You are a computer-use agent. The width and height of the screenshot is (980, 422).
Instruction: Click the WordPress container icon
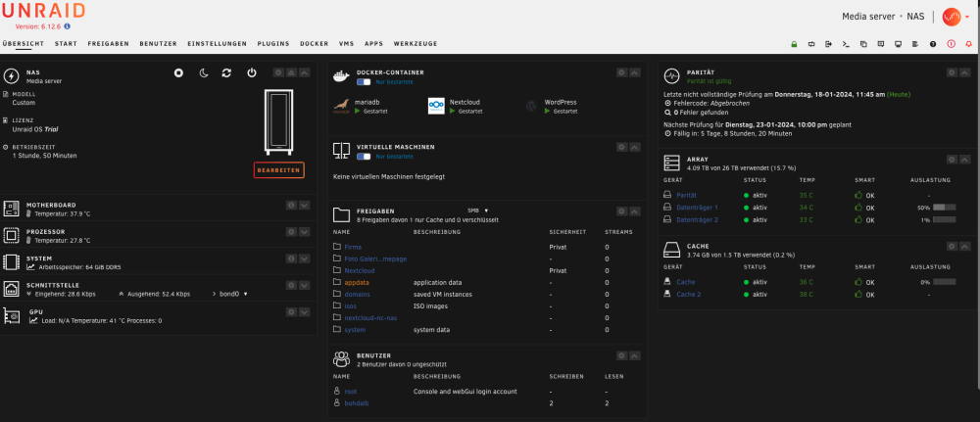(531, 106)
